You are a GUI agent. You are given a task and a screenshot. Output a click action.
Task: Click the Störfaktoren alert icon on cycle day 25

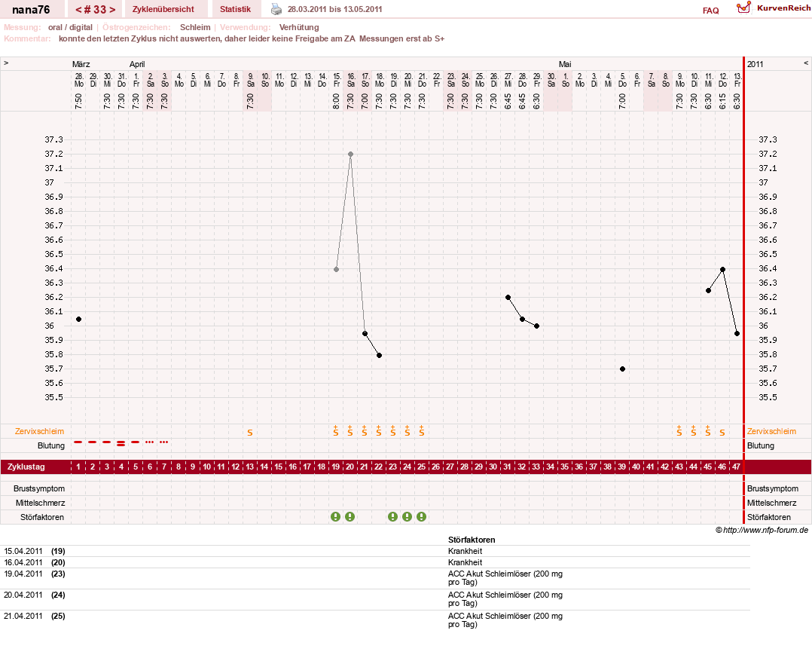click(x=422, y=516)
